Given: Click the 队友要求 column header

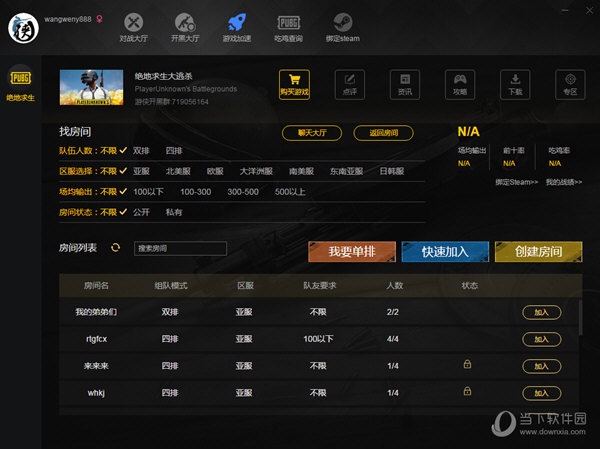Looking at the screenshot, I should pyautogui.click(x=320, y=286).
